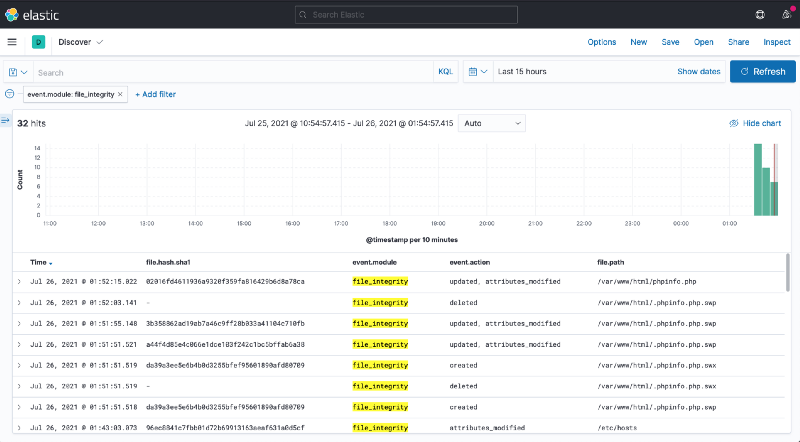This screenshot has width=800, height=442.
Task: Click Share in the top menu
Action: [x=738, y=42]
